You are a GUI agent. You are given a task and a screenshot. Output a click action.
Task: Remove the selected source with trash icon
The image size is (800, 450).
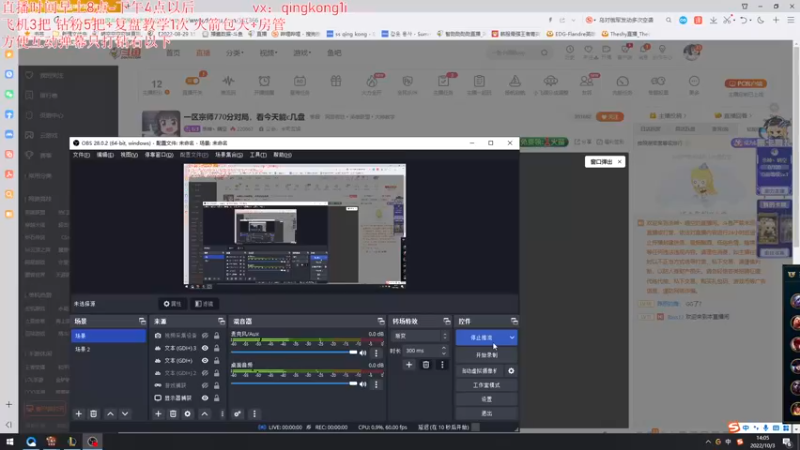point(173,414)
